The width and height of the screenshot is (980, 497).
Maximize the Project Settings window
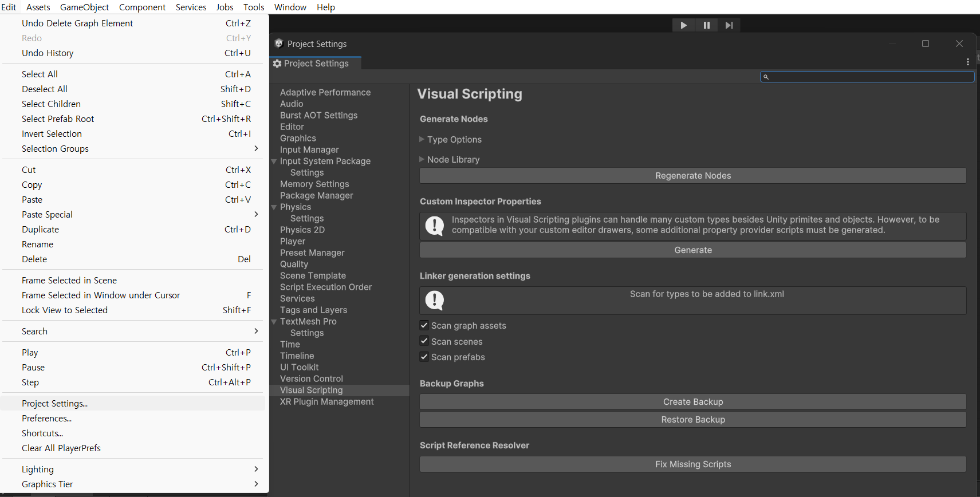926,44
